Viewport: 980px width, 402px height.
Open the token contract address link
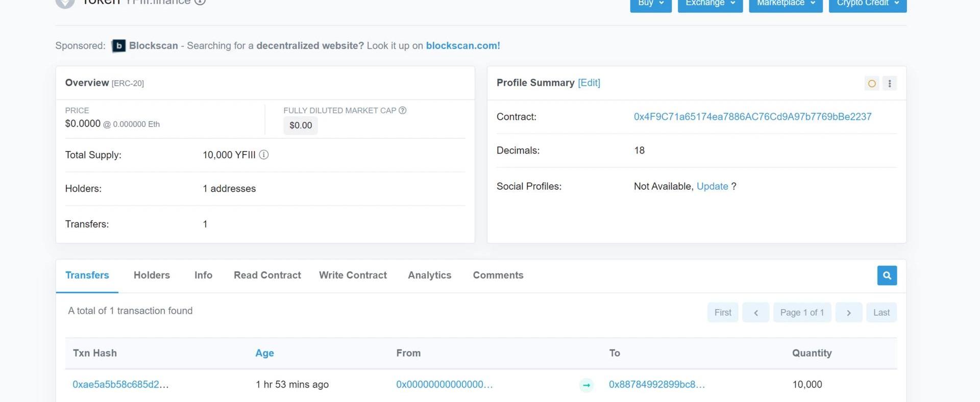tap(752, 117)
